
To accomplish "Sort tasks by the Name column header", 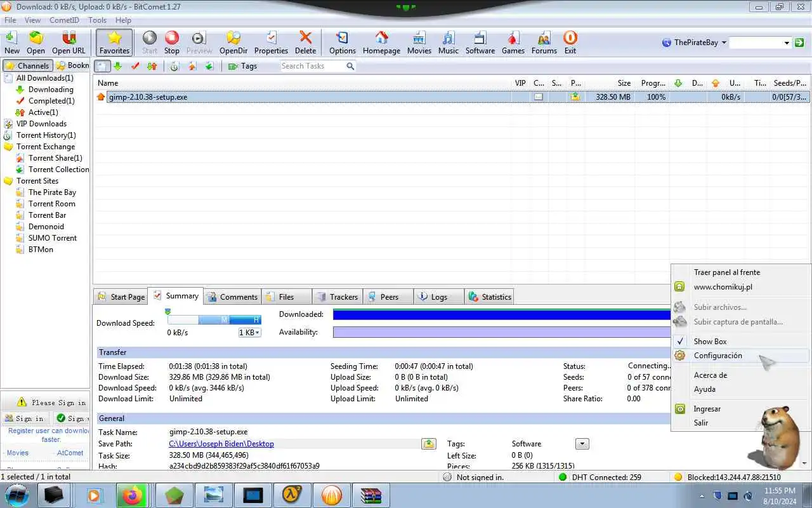I will point(303,83).
